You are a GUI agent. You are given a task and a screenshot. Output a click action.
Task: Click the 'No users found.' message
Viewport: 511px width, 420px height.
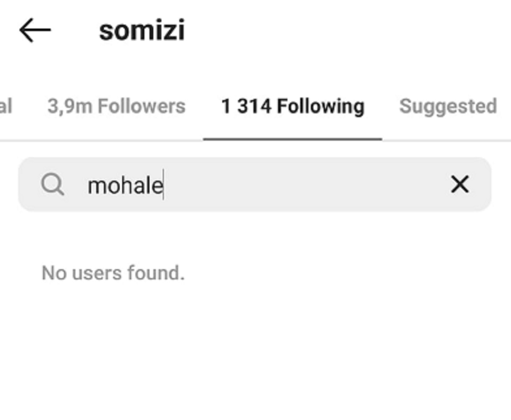tap(113, 273)
